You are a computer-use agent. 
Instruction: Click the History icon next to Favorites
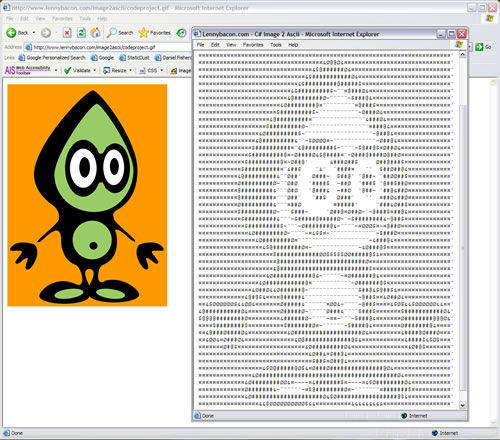pos(181,33)
